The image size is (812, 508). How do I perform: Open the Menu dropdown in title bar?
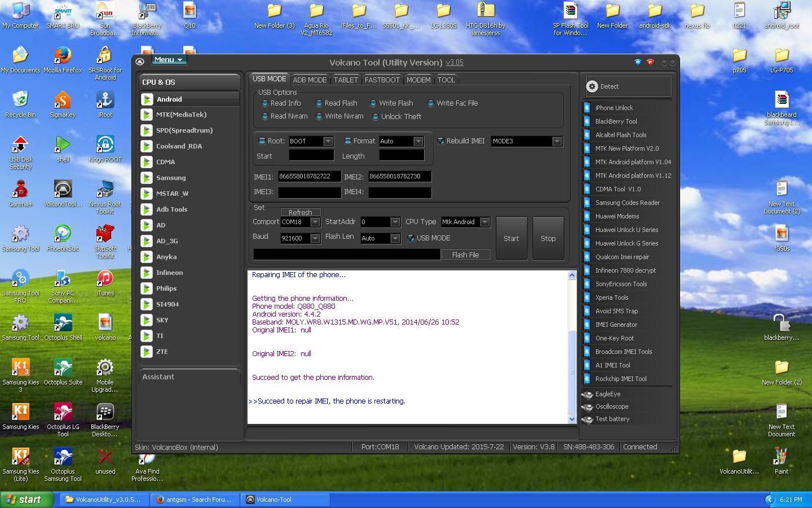click(x=169, y=60)
